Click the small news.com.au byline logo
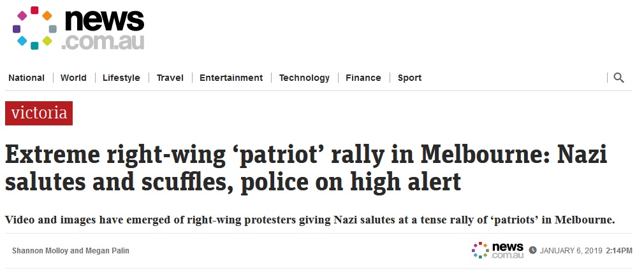 tap(498, 250)
